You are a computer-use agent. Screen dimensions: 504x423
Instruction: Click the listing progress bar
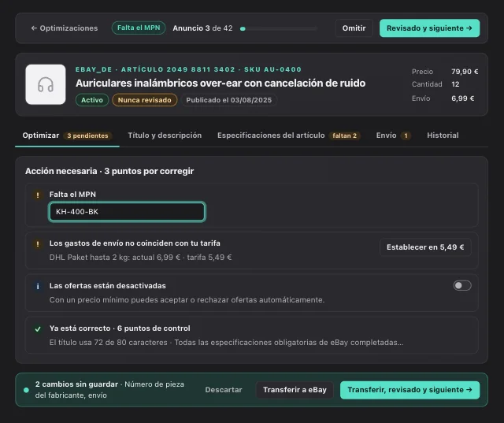278,28
